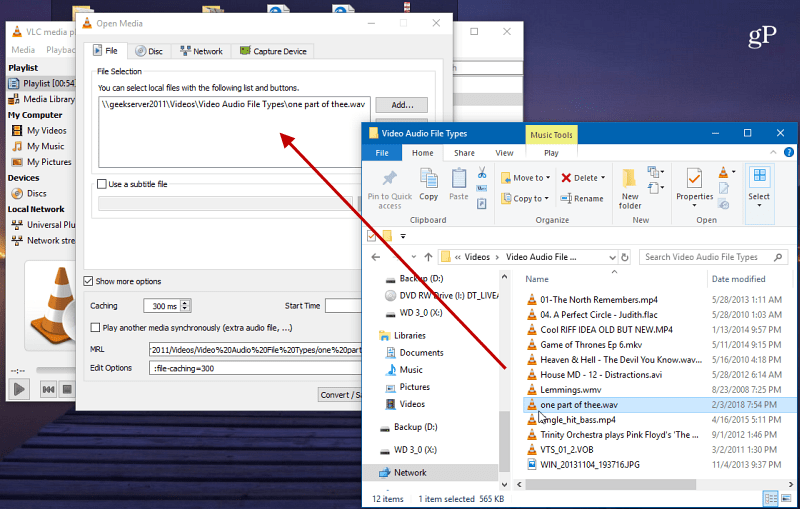Open the Delete dropdown arrow
Screen dimensions: 800x509
click(603, 177)
